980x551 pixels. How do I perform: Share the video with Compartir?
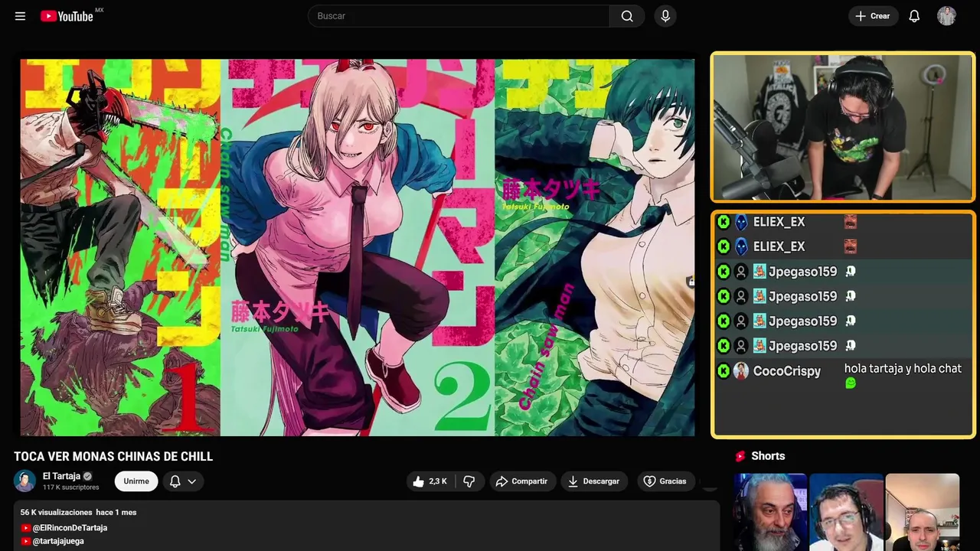point(521,481)
